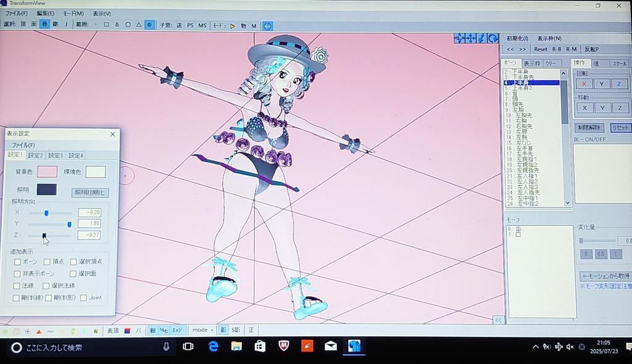Switch to 設定2 tab
Viewport: 632px width, 364px height.
(x=35, y=155)
